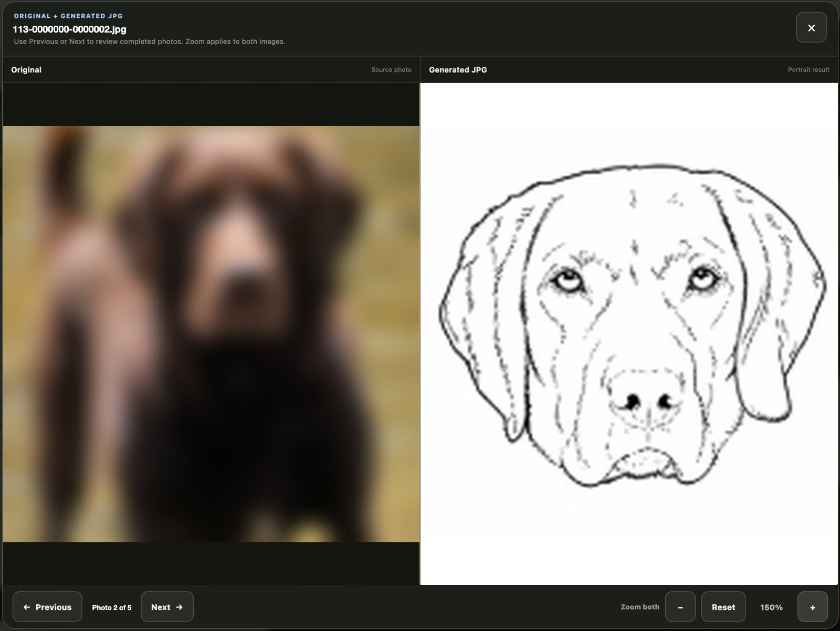This screenshot has height=631, width=840.
Task: Click the review instructions text under the filename
Action: tap(150, 41)
